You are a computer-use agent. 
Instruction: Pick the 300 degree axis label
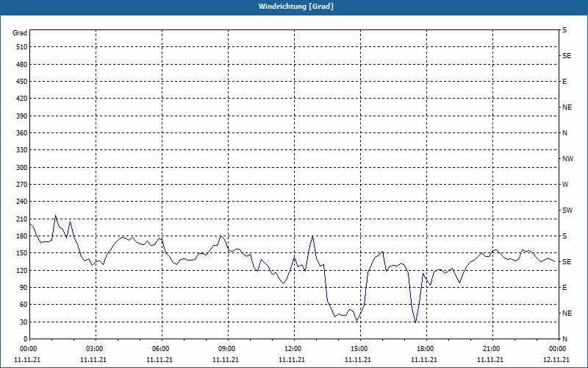(x=22, y=168)
